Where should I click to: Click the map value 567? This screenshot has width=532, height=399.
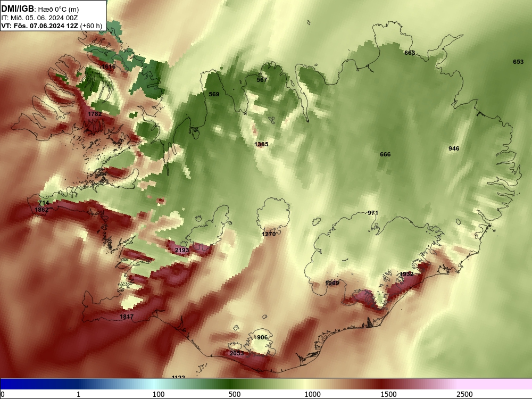point(262,80)
